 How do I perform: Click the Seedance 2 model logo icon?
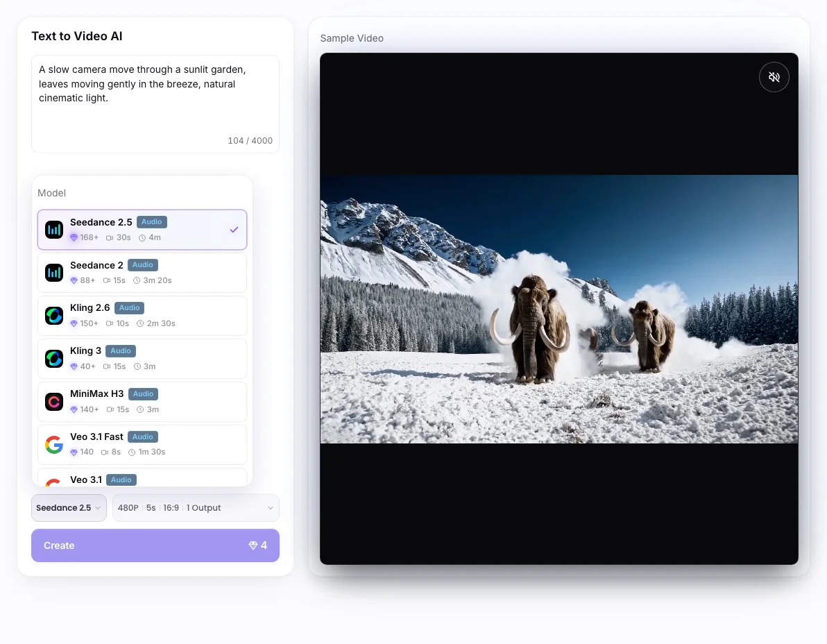(x=54, y=273)
